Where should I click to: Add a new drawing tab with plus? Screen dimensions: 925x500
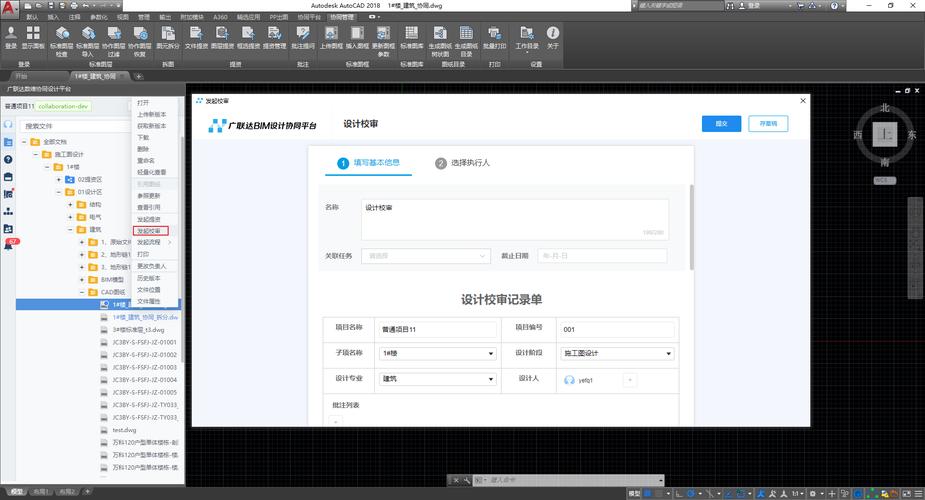click(139, 76)
